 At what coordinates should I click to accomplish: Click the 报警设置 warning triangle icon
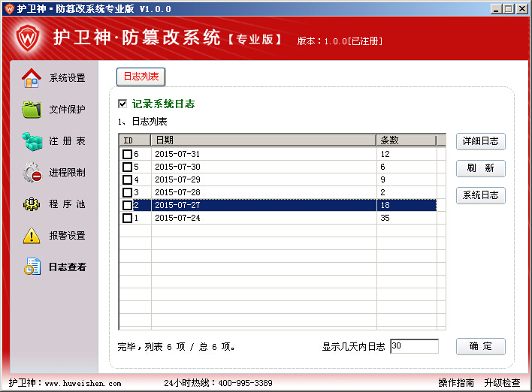click(32, 236)
